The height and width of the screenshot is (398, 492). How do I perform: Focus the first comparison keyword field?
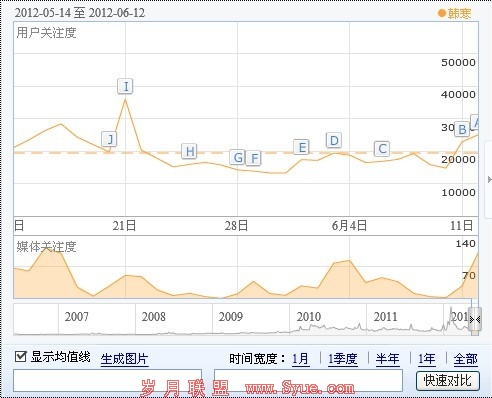pos(107,380)
